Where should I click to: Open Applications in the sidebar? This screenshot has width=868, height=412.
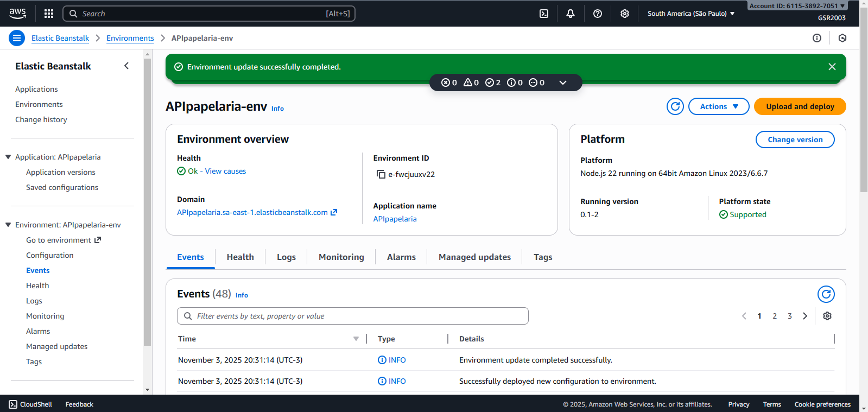36,89
